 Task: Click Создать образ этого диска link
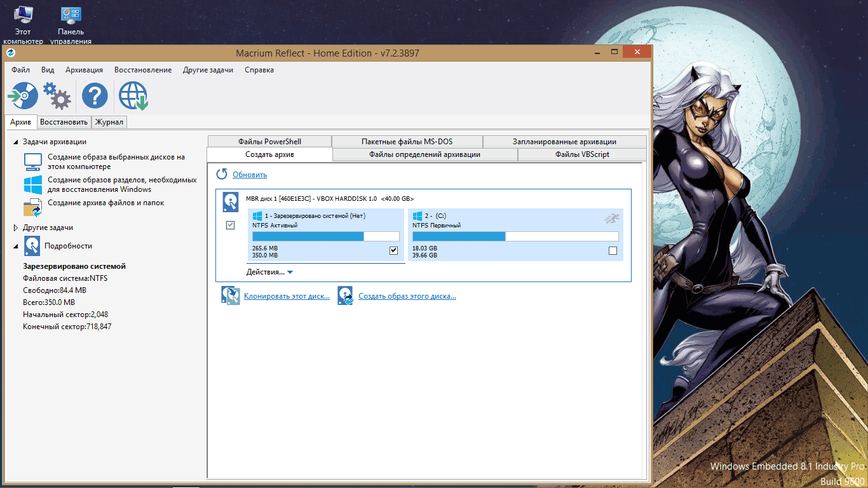(407, 296)
